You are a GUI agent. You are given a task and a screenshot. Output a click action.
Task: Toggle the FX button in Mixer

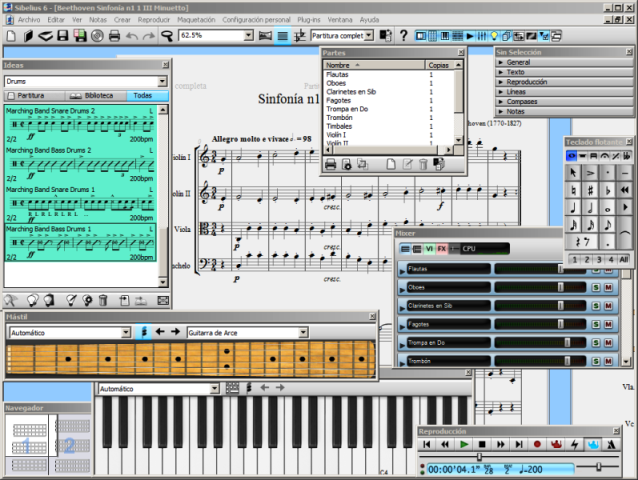[442, 249]
